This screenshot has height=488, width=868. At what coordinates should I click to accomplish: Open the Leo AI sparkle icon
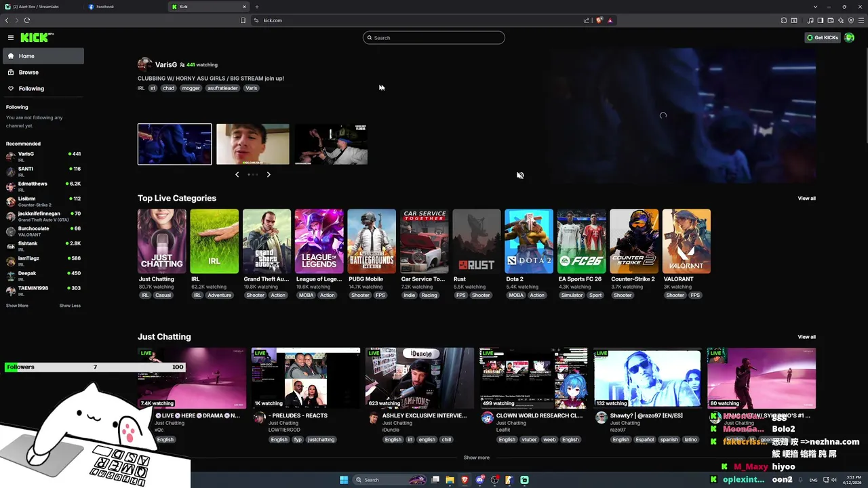(841, 20)
